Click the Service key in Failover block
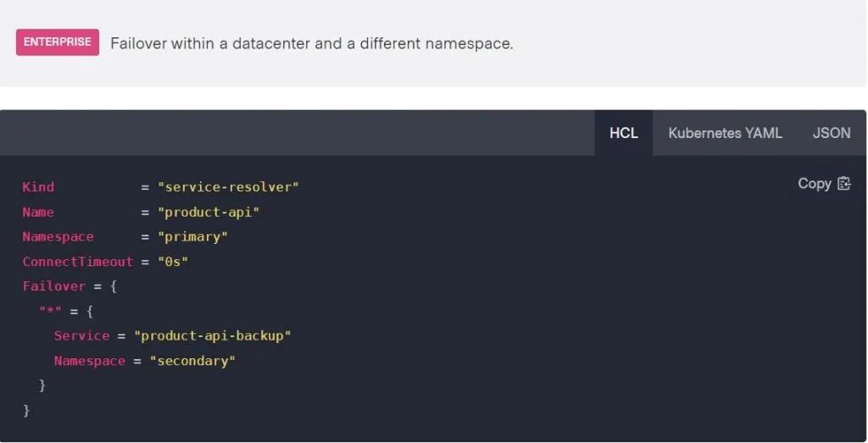This screenshot has height=443, width=868. (x=82, y=335)
